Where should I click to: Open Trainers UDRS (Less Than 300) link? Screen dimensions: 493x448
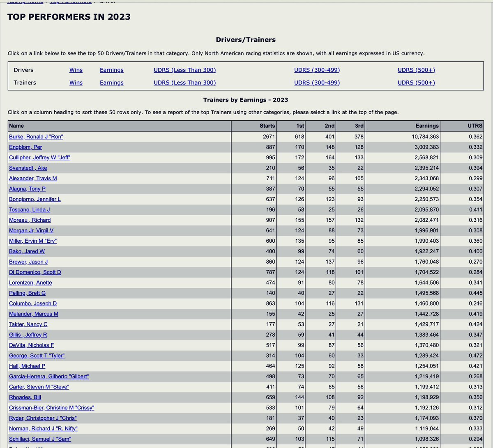click(x=185, y=83)
